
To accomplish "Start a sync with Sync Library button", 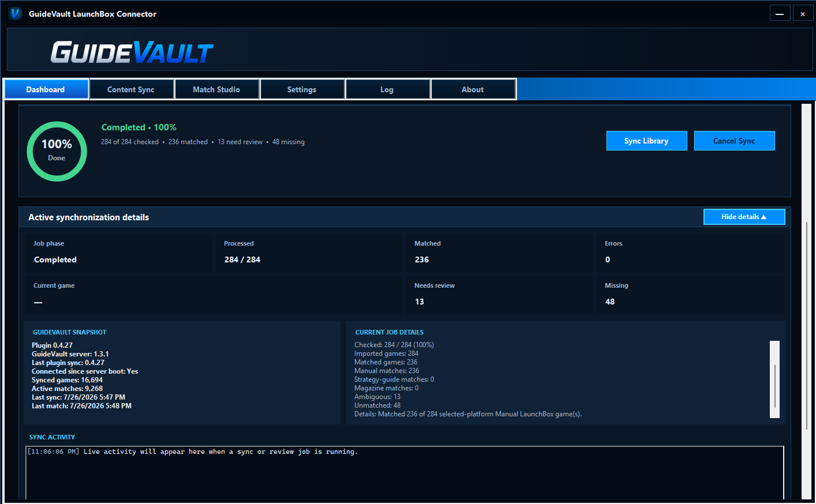I will pyautogui.click(x=646, y=141).
